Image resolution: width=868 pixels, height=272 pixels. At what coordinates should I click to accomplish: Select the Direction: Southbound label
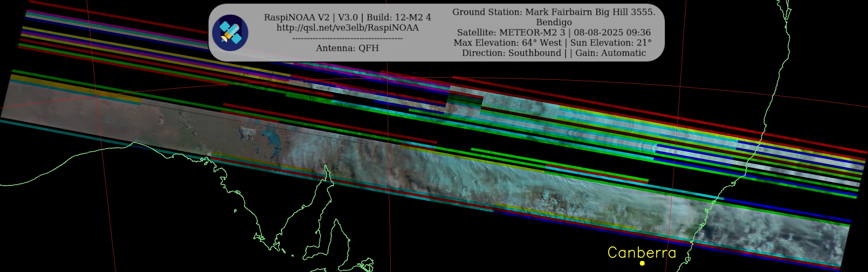coord(511,53)
